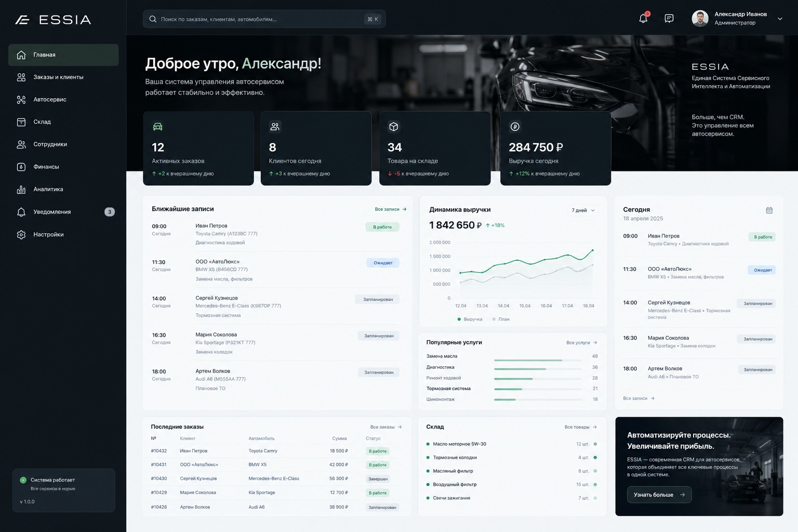Open the notifications bell in header
The width and height of the screenshot is (798, 532).
point(643,19)
